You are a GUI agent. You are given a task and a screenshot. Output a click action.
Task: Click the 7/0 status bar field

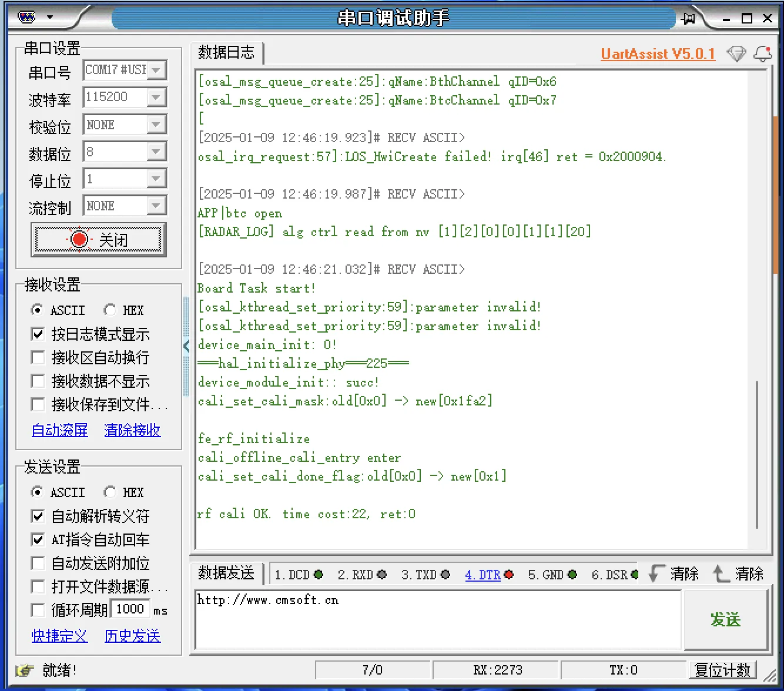tap(373, 670)
